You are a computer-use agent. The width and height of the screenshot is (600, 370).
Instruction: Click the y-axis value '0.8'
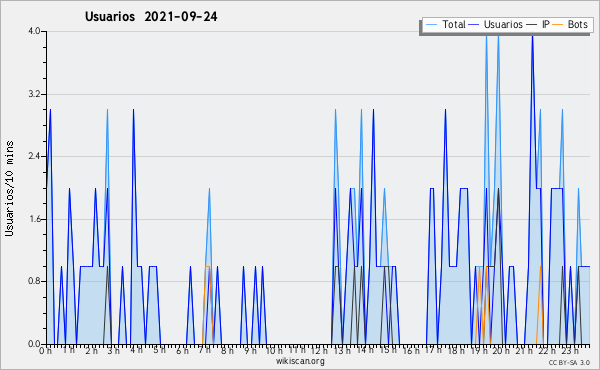(34, 281)
